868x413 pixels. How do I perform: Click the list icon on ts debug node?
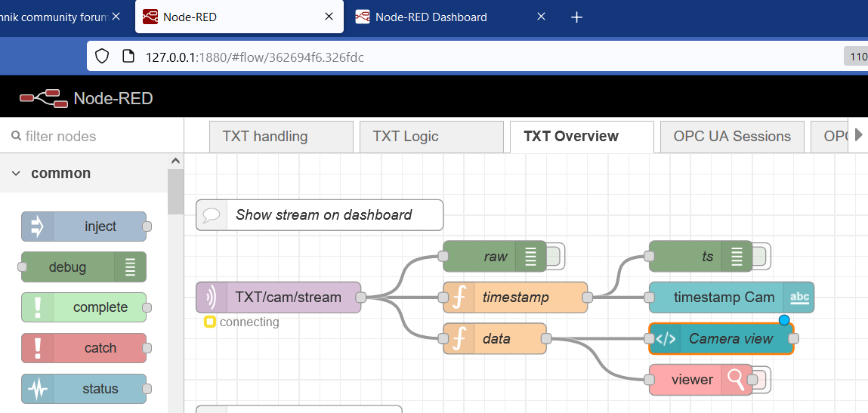737,256
